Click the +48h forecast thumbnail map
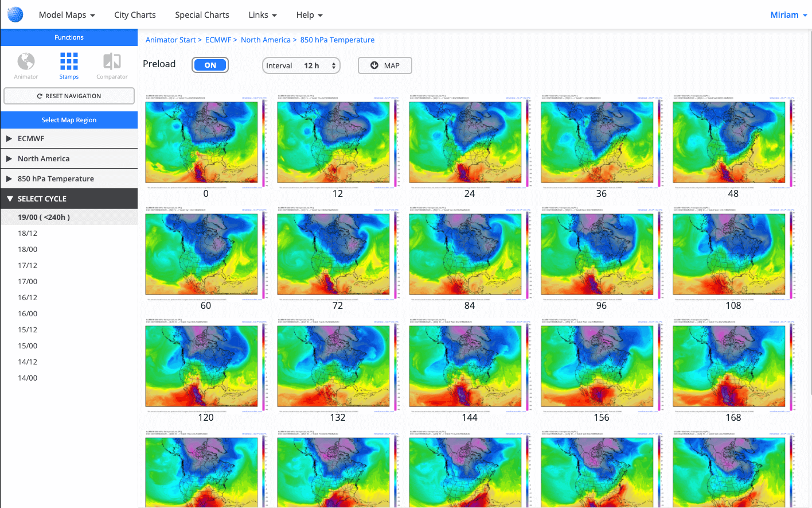The height and width of the screenshot is (508, 812). click(x=729, y=142)
